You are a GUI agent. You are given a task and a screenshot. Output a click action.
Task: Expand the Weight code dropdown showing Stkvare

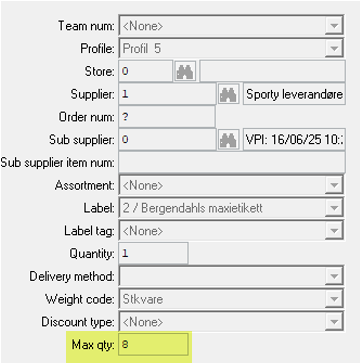pos(333,299)
